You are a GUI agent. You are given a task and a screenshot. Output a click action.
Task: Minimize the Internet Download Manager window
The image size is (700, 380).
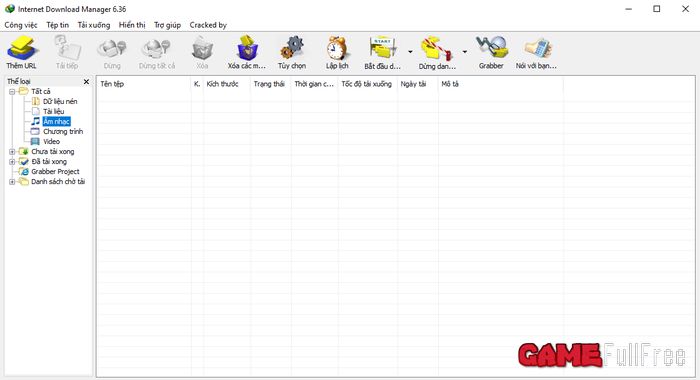coord(629,9)
